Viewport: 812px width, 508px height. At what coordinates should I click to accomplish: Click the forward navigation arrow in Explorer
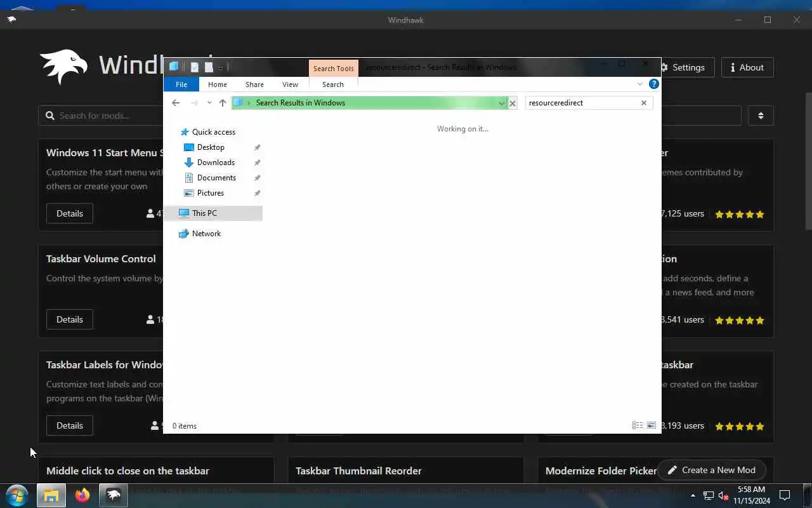tap(195, 103)
